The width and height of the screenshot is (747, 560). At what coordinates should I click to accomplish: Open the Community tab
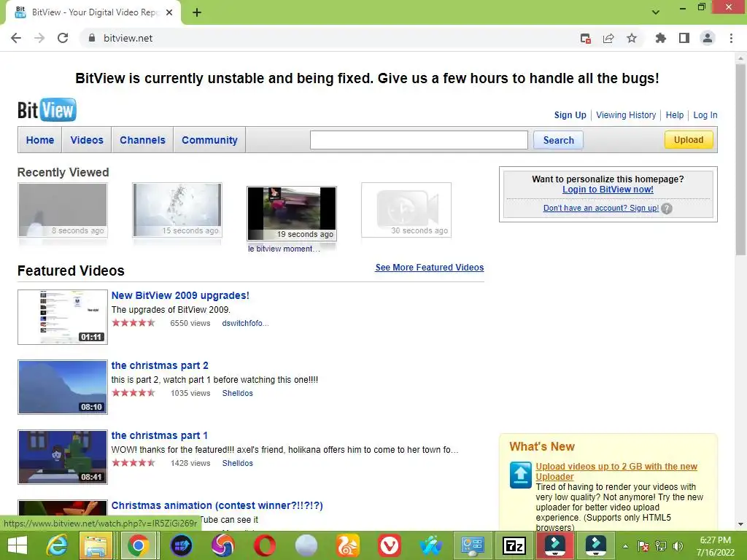click(209, 140)
